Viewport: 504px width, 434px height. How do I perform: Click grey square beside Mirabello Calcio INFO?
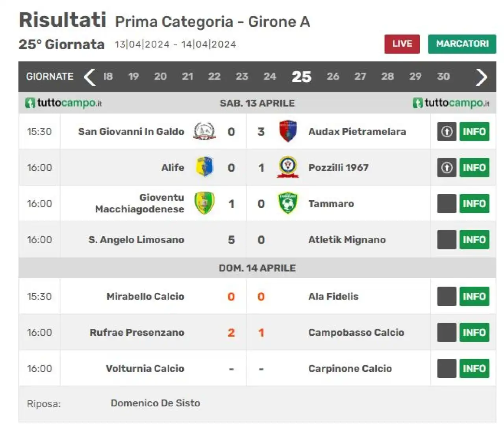[447, 296]
